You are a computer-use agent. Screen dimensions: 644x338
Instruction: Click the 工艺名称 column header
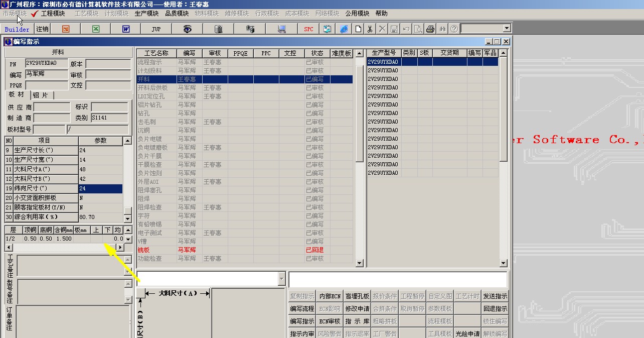point(156,53)
